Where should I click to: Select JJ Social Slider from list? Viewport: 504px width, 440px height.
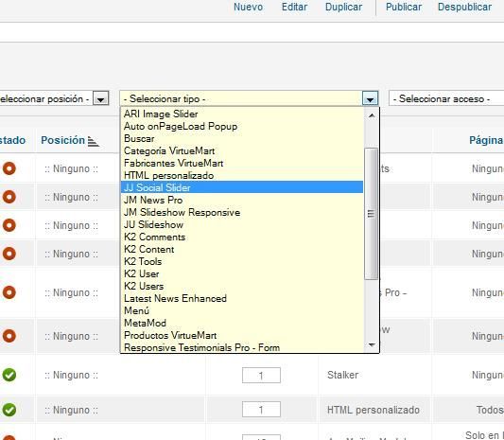pos(242,187)
